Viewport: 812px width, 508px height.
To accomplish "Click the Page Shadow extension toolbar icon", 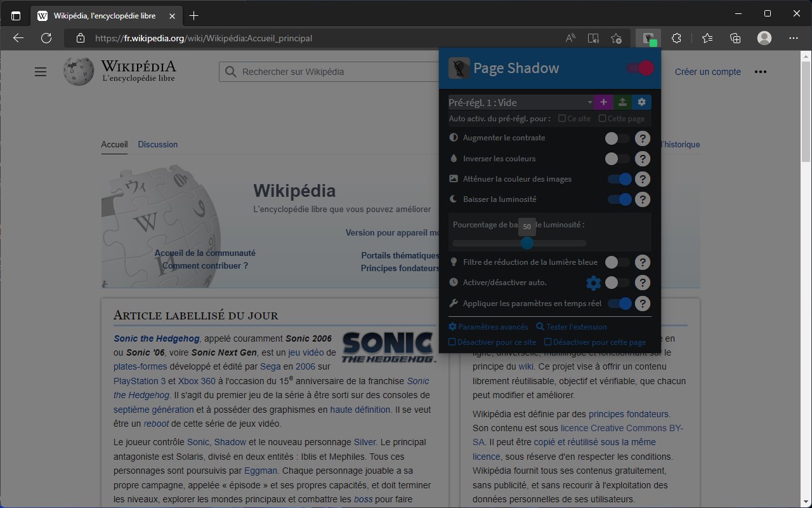I will 648,38.
